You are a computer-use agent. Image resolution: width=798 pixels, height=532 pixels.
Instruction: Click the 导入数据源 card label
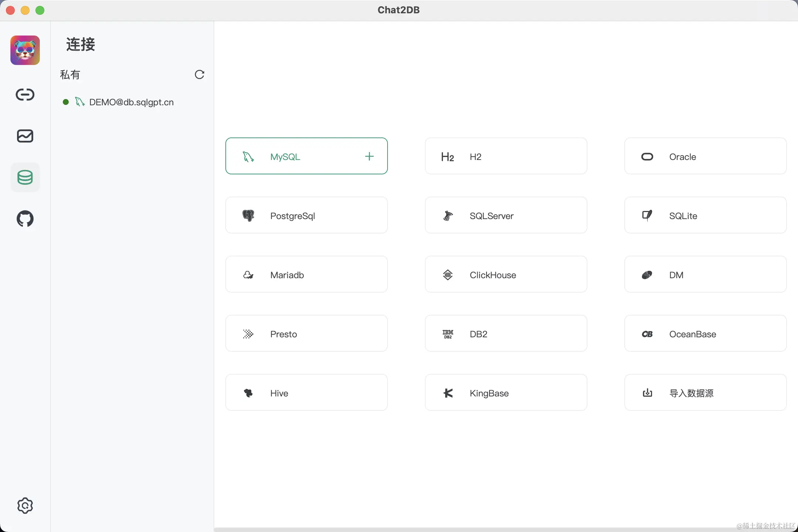tap(692, 393)
